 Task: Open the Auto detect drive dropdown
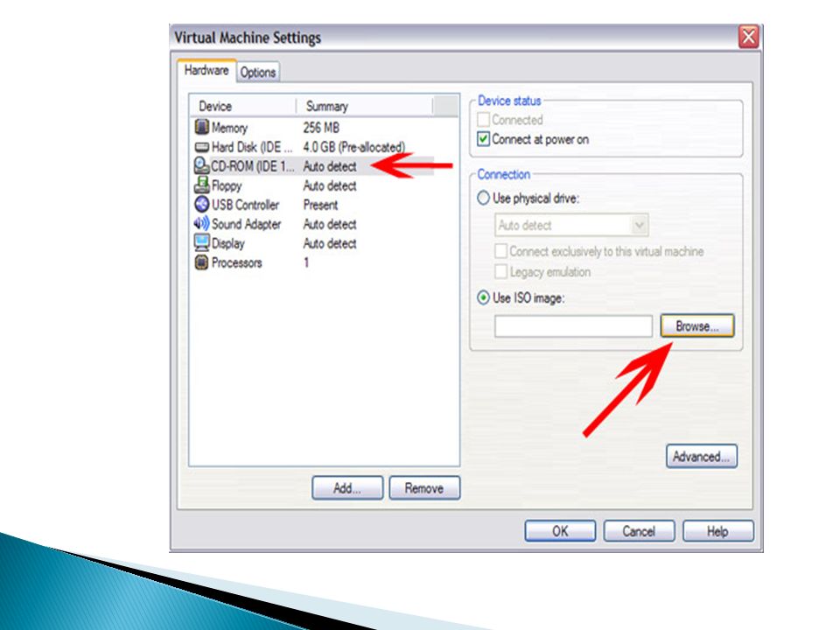639,225
